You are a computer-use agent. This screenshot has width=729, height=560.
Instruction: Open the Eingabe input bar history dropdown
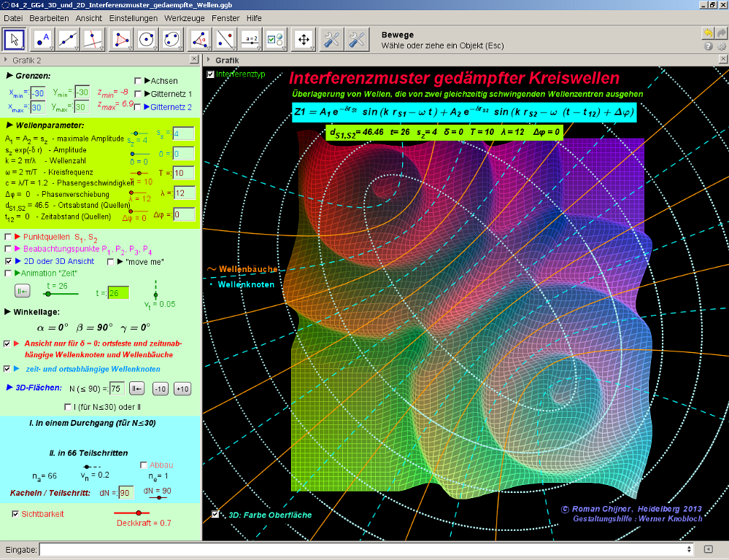pyautogui.click(x=690, y=549)
